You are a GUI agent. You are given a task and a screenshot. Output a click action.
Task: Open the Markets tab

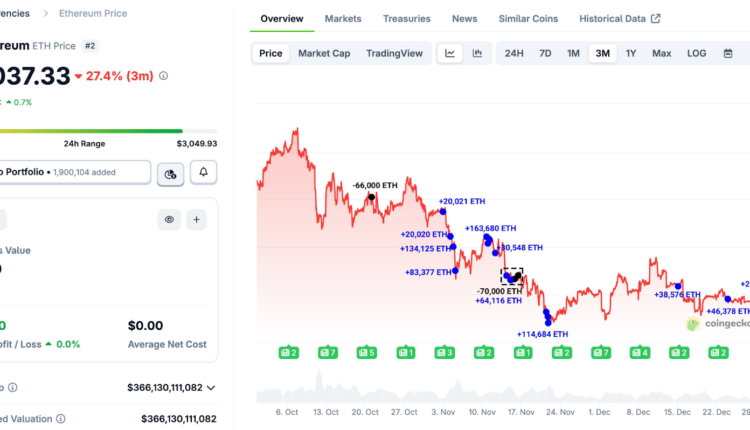click(x=343, y=18)
